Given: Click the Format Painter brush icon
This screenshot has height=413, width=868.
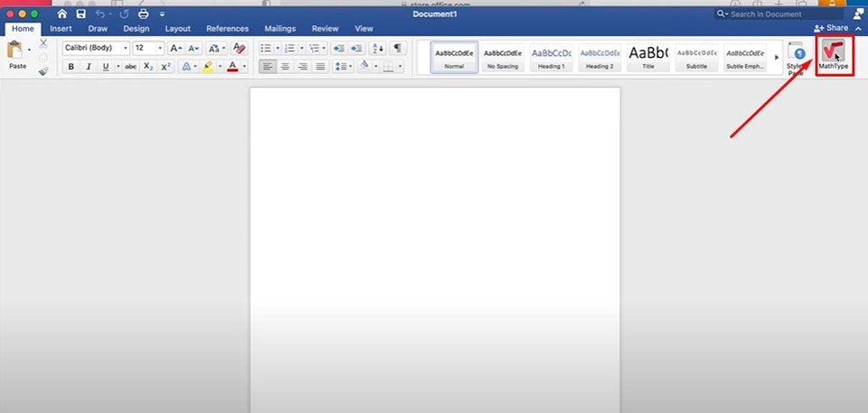Looking at the screenshot, I should coord(43,71).
